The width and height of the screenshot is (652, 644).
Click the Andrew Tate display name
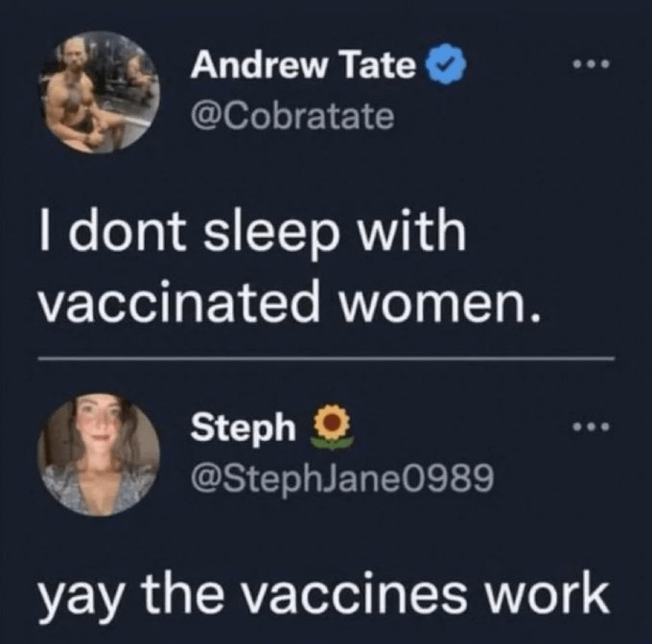pos(304,68)
